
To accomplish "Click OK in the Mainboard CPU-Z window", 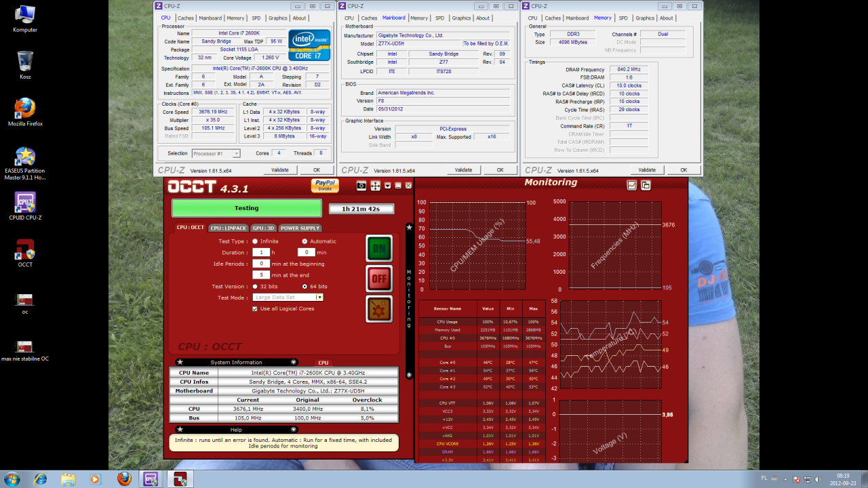I will coord(500,170).
